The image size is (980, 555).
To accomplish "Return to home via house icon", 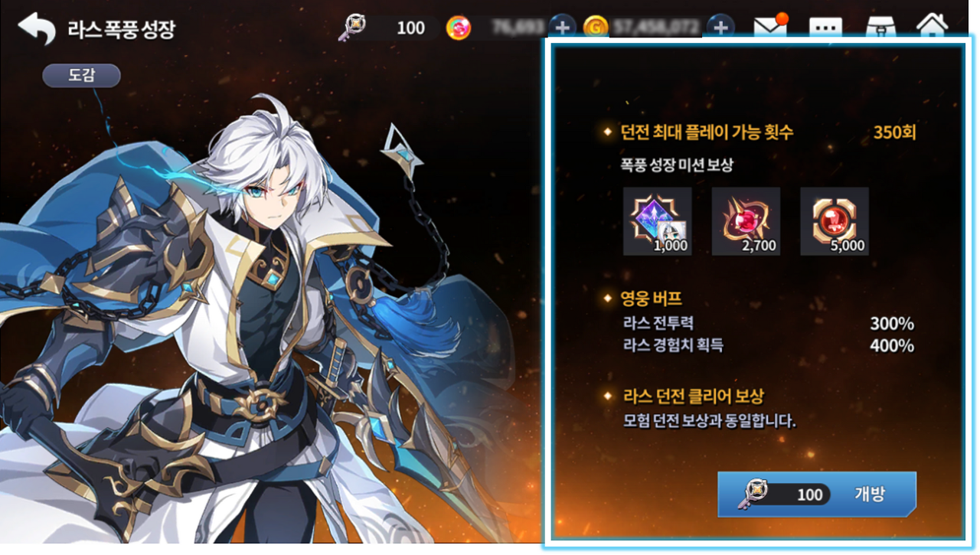I will [x=932, y=27].
